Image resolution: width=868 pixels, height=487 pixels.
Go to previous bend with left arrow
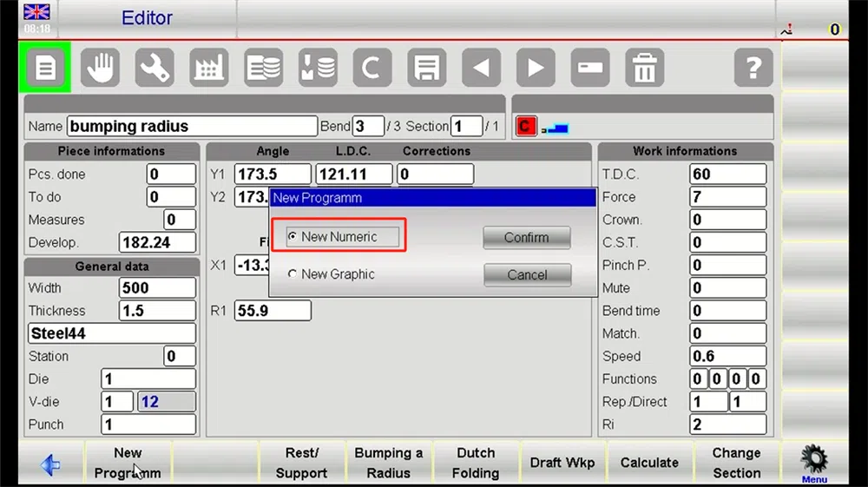pos(481,68)
